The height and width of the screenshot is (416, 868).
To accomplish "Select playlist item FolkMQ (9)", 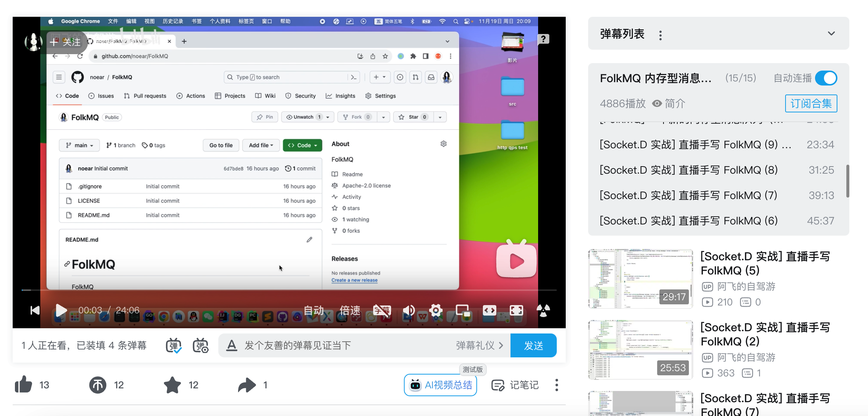I will point(717,145).
